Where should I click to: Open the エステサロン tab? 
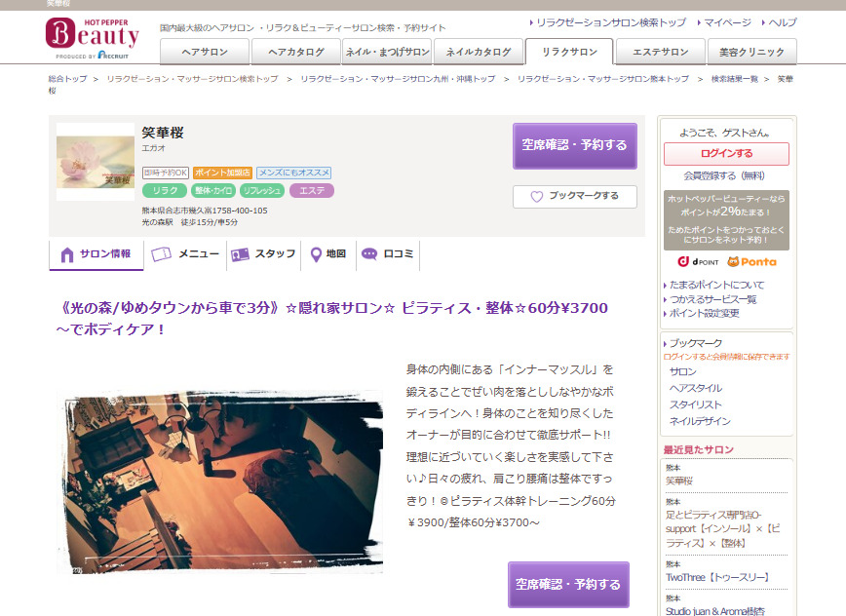coord(661,52)
